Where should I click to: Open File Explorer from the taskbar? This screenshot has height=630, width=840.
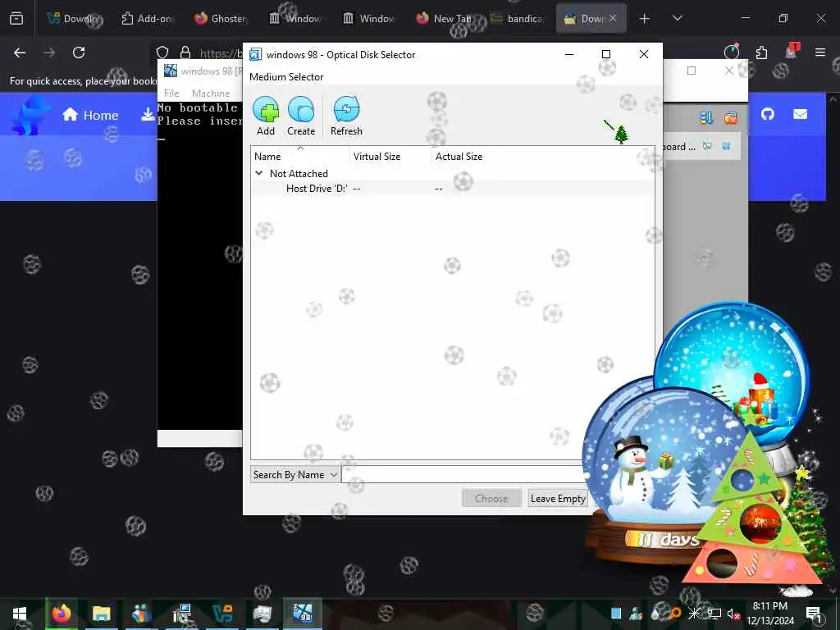(101, 614)
